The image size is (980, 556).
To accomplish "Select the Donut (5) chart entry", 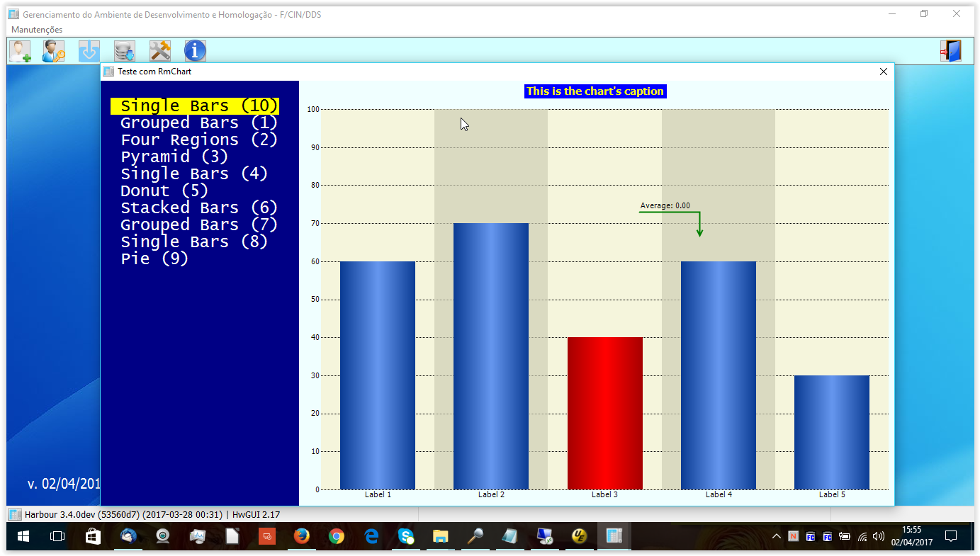I will pyautogui.click(x=164, y=191).
